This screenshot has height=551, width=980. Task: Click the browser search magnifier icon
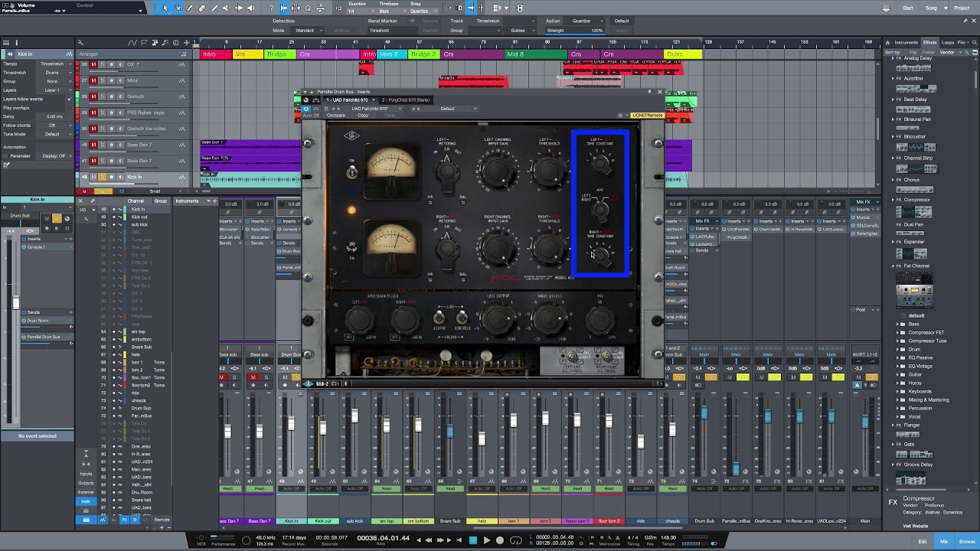pyautogui.click(x=973, y=43)
